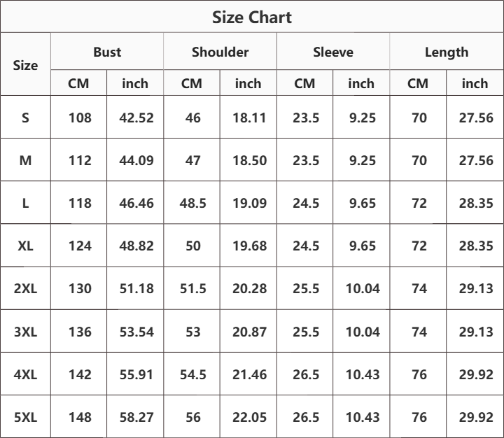This screenshot has width=504, height=438.
Task: Select the Bust column header
Action: click(x=107, y=52)
